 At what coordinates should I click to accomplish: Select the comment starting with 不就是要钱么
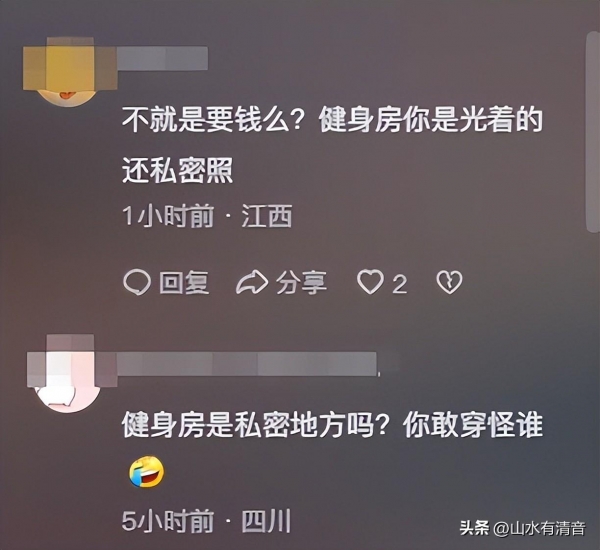tap(332, 145)
